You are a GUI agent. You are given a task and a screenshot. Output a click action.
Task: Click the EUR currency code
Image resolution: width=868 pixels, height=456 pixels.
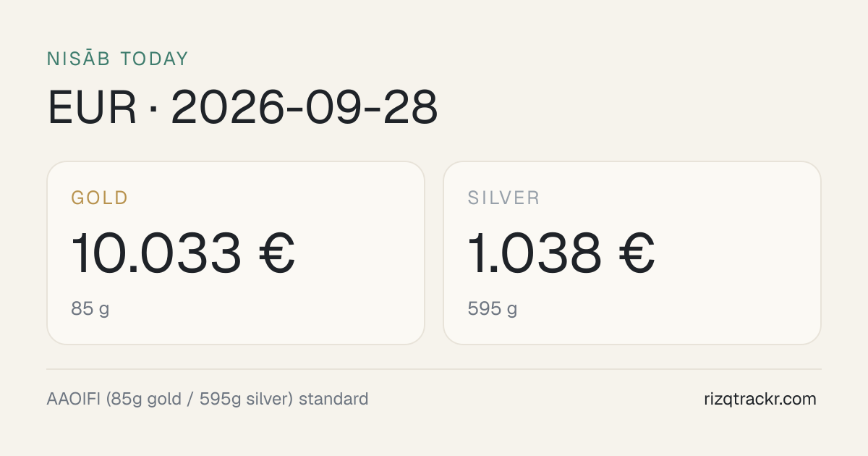point(92,109)
